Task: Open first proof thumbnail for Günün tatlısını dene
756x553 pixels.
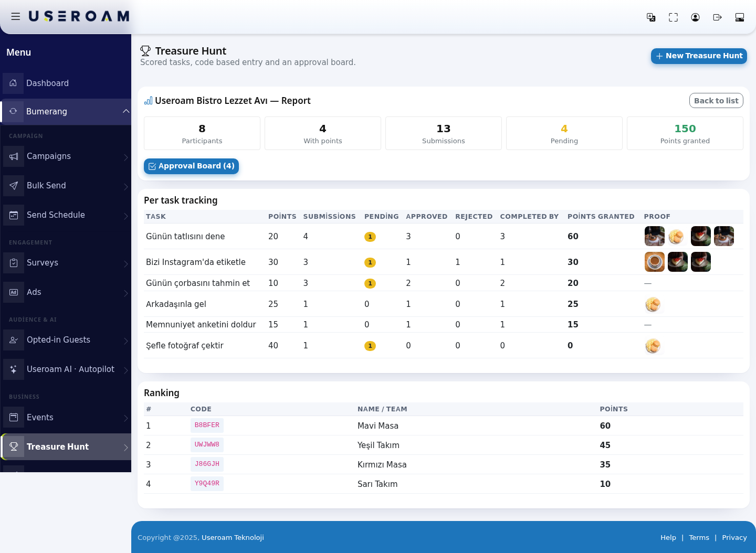Action: pyautogui.click(x=655, y=236)
